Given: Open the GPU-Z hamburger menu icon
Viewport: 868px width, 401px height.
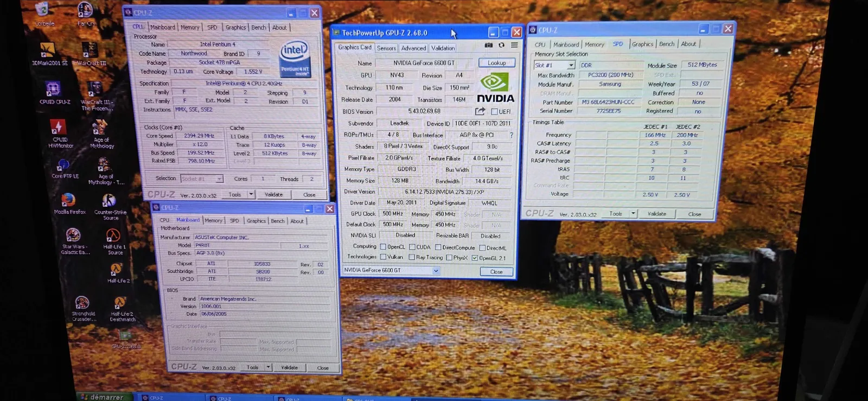Looking at the screenshot, I should (514, 46).
